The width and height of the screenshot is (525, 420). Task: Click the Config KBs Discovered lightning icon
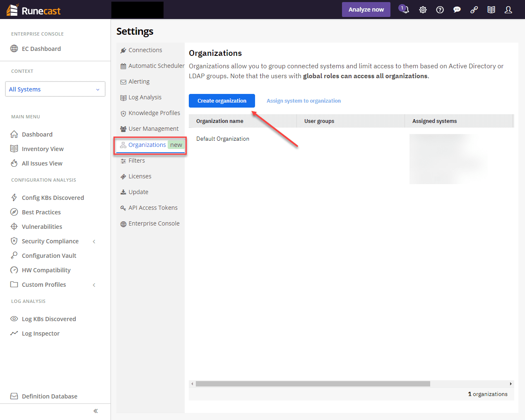click(x=14, y=197)
